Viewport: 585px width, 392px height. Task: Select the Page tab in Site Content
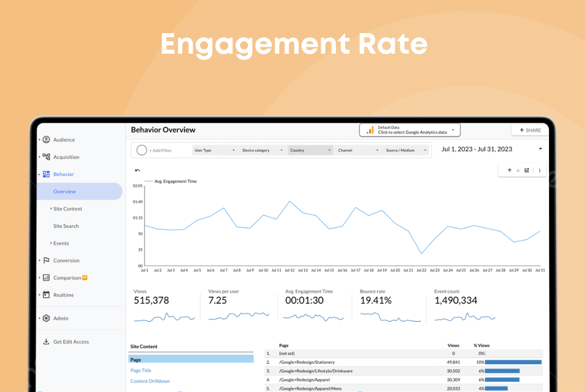pos(191,359)
